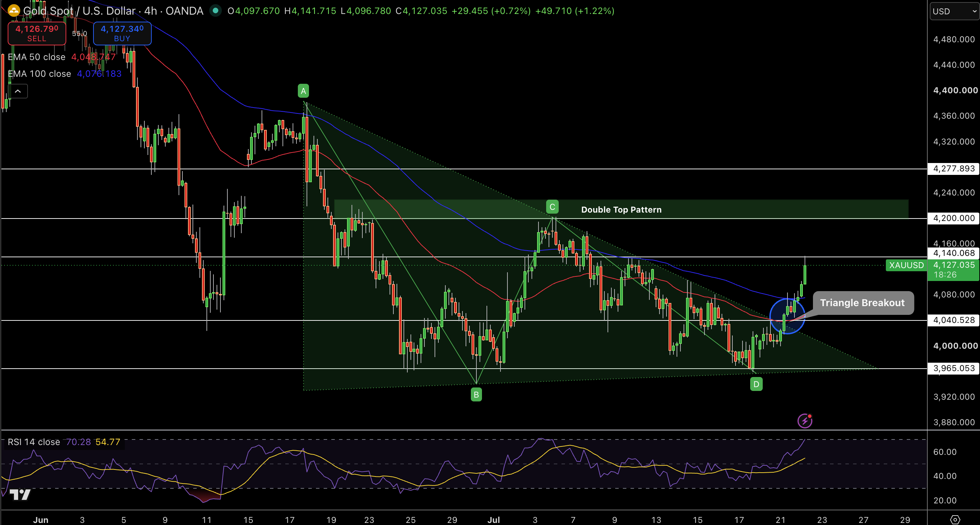Click the 4,040.528 horizontal line price label
The image size is (980, 525).
954,320
